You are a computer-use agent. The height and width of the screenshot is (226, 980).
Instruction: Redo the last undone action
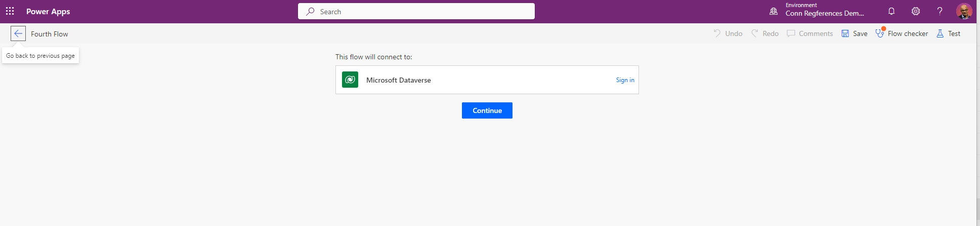click(765, 33)
